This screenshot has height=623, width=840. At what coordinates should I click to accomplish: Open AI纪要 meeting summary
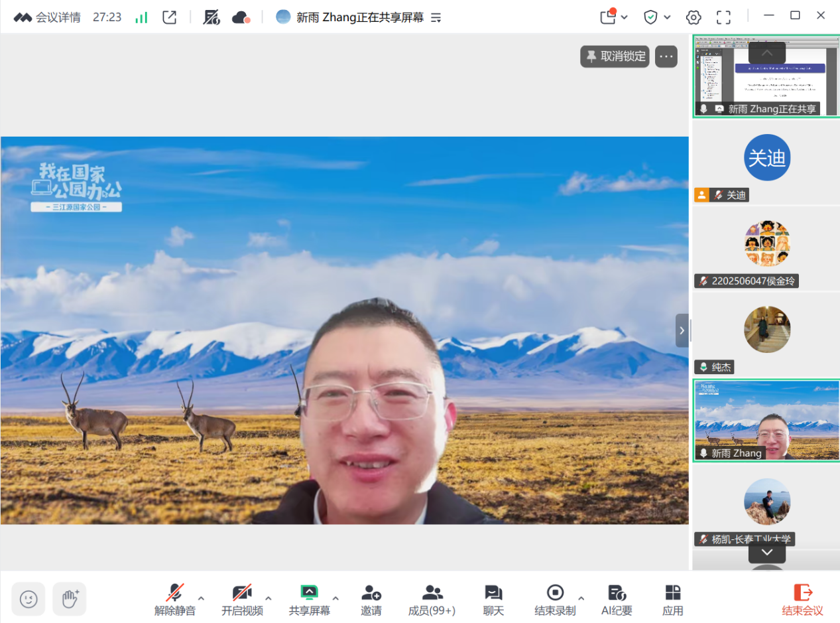tap(617, 599)
